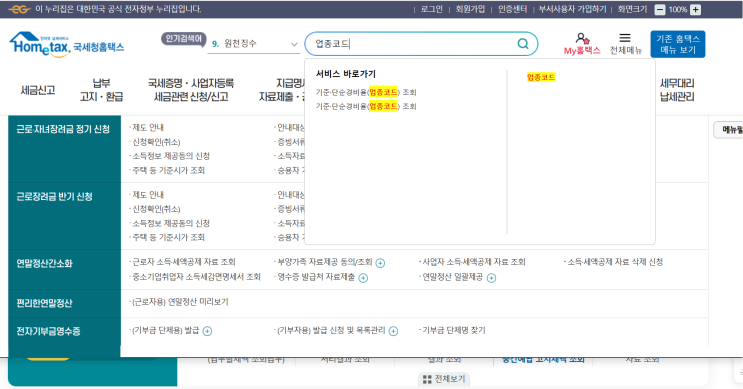Image resolution: width=743 pixels, height=389 pixels.
Task: Click 회원가입 link
Action: (x=470, y=9)
